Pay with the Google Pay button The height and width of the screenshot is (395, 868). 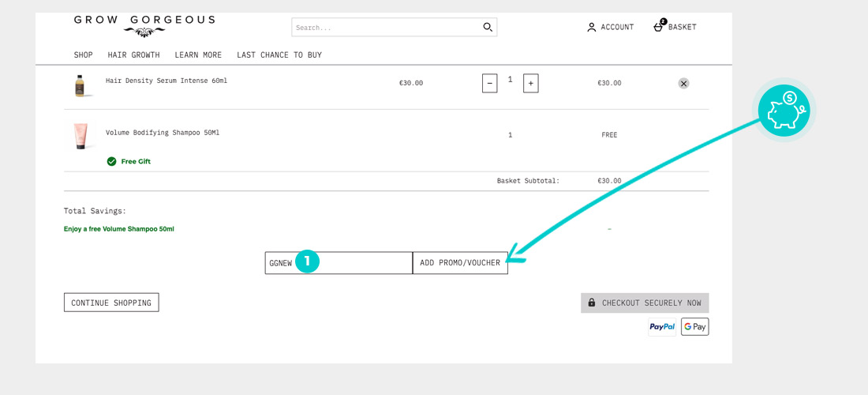[x=694, y=326]
